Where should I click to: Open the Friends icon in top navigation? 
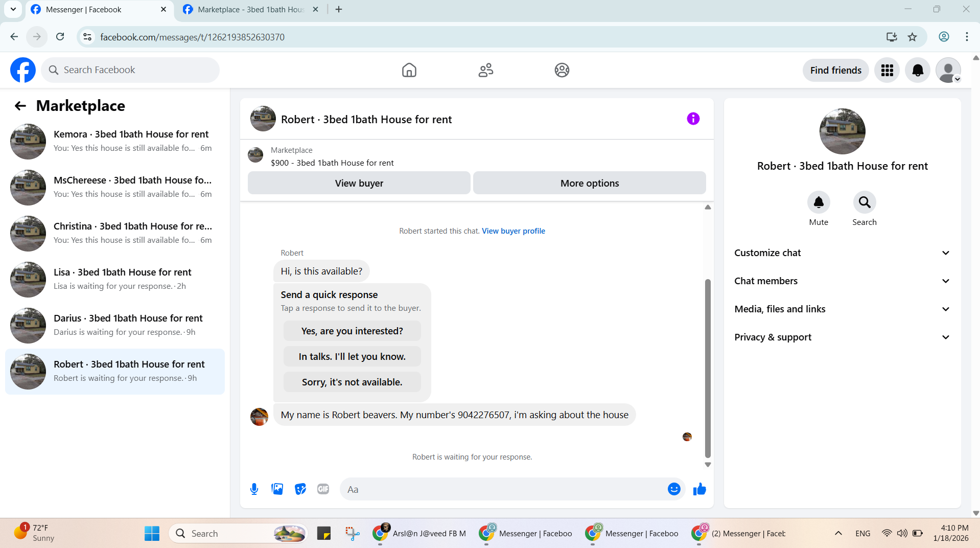485,70
